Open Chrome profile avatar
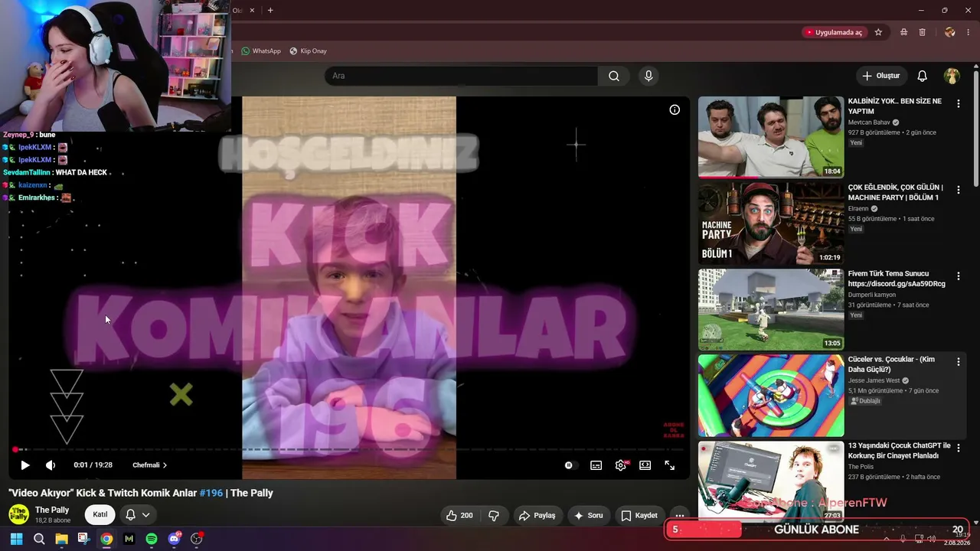980x551 pixels. pyautogui.click(x=950, y=32)
